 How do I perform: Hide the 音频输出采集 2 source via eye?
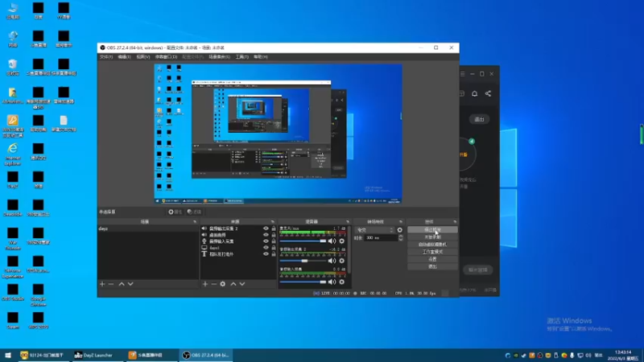click(266, 228)
